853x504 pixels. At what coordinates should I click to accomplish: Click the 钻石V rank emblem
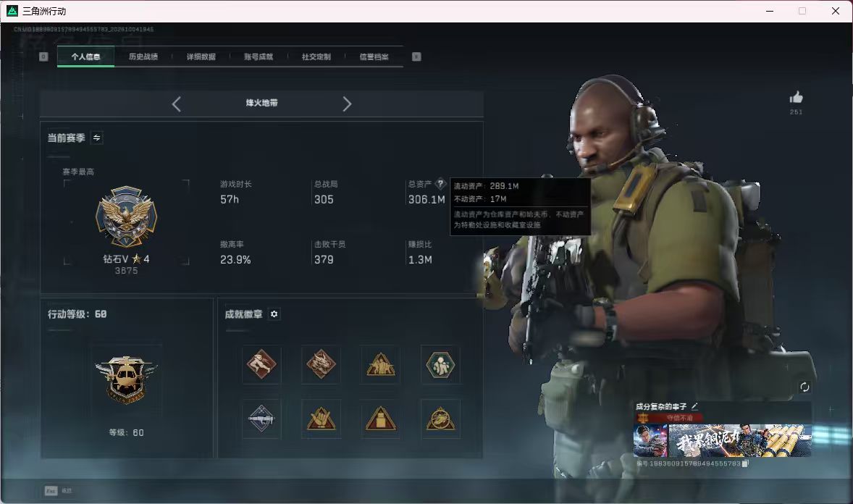126,217
